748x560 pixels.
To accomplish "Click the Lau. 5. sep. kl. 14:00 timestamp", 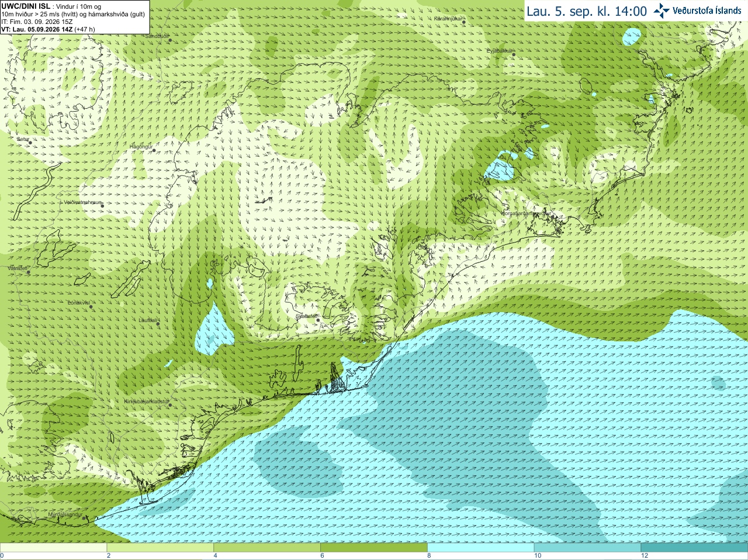I will pyautogui.click(x=587, y=11).
